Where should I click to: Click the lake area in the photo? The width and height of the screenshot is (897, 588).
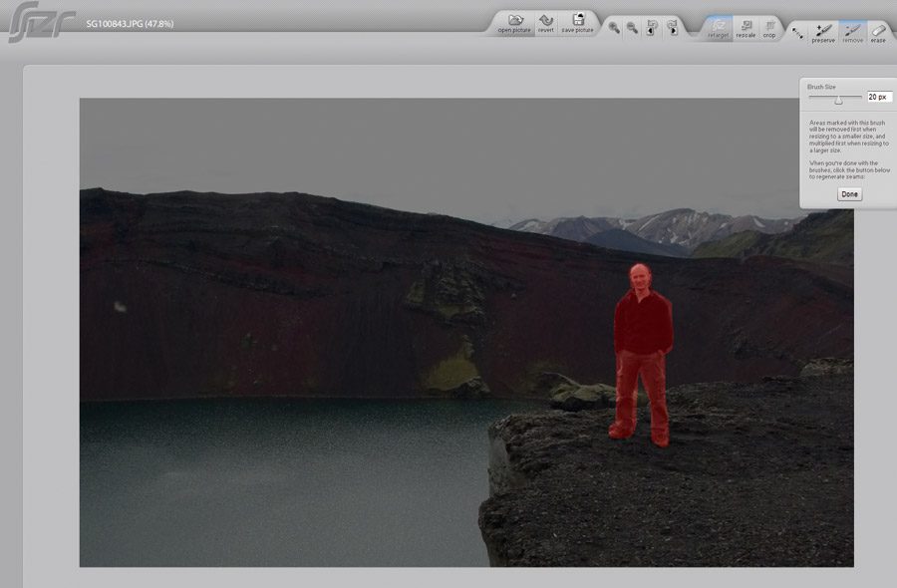(279, 478)
